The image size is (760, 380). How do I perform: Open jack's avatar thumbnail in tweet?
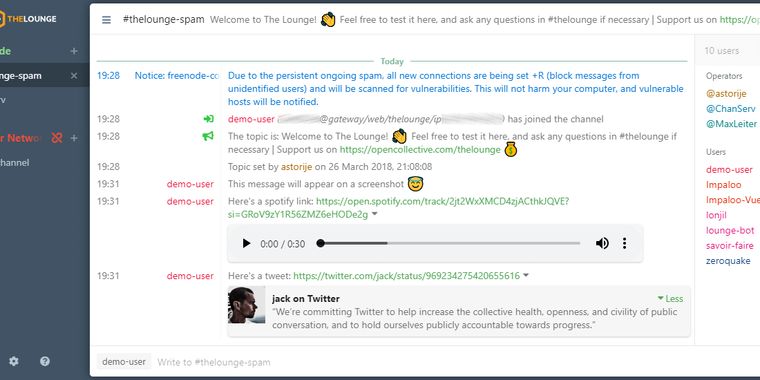click(x=247, y=305)
